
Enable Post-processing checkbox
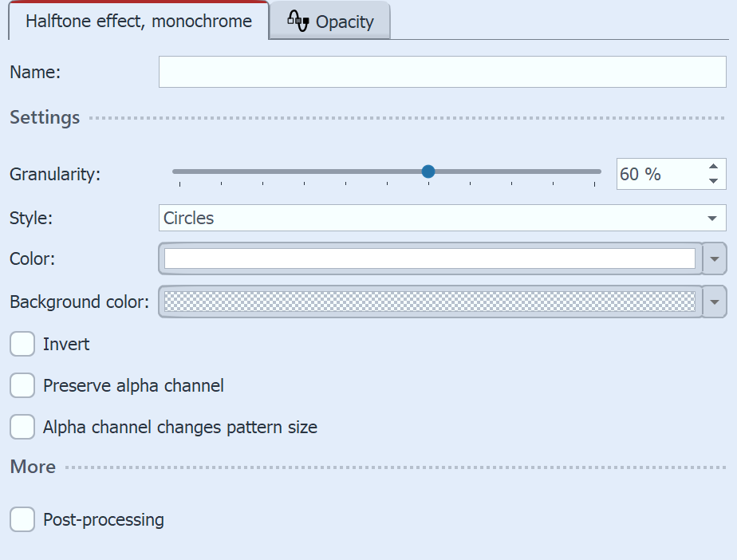(22, 520)
